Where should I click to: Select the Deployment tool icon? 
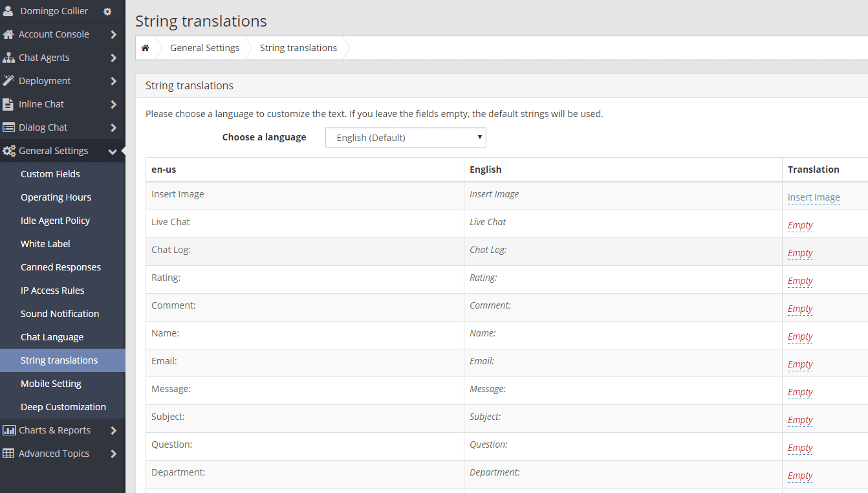pos(9,80)
